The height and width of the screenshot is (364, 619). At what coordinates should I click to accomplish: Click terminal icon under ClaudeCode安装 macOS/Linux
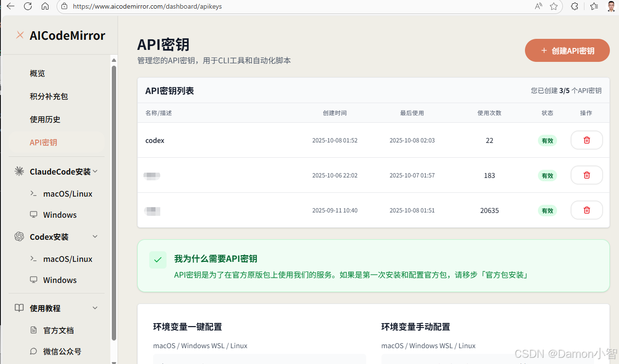tap(34, 193)
